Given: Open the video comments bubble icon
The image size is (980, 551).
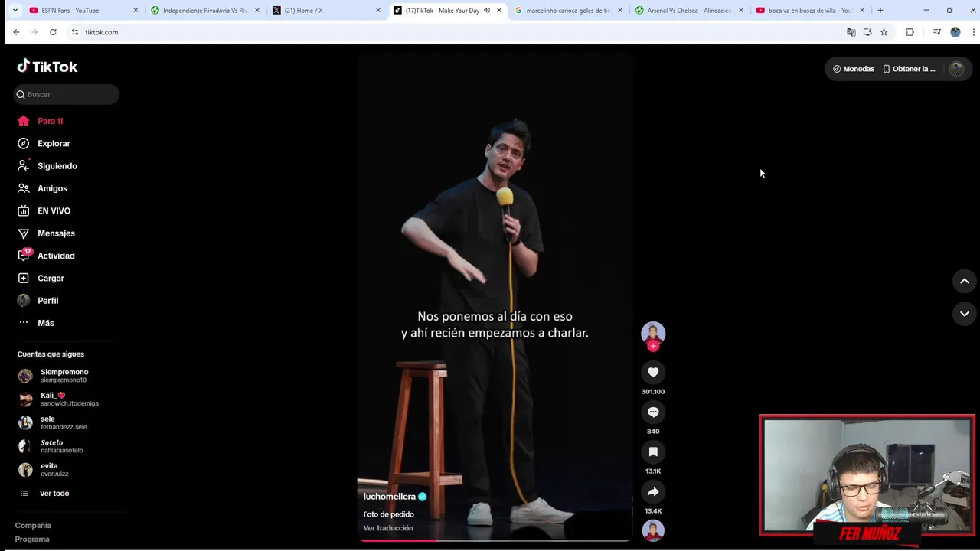Looking at the screenshot, I should 653,412.
